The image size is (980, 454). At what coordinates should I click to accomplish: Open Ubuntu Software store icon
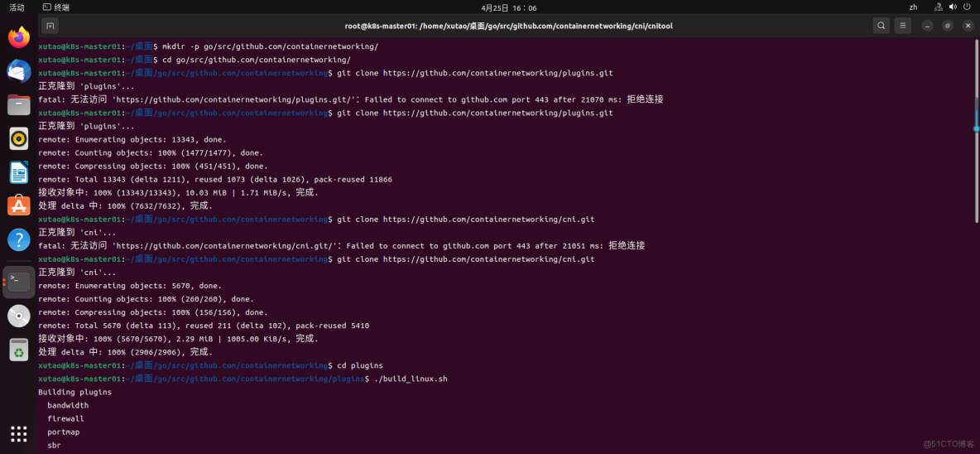19,205
